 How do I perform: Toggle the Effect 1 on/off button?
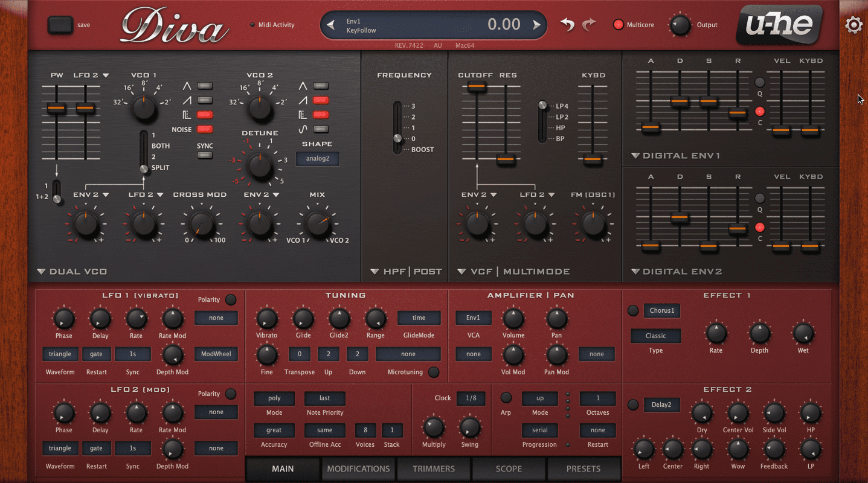[x=633, y=311]
